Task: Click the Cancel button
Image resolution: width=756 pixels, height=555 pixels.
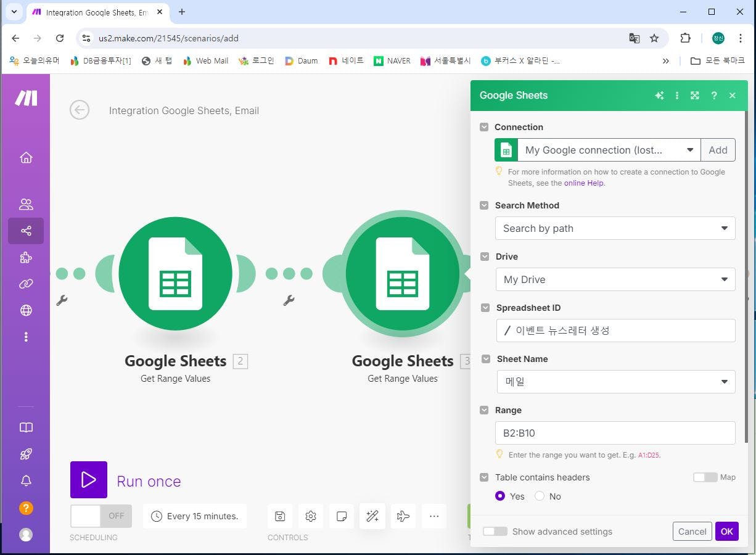Action: point(692,532)
